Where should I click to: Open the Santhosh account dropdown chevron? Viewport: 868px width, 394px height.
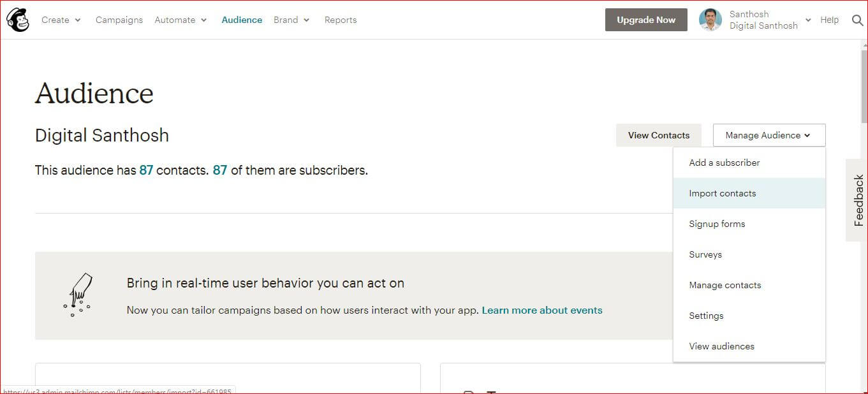point(808,20)
